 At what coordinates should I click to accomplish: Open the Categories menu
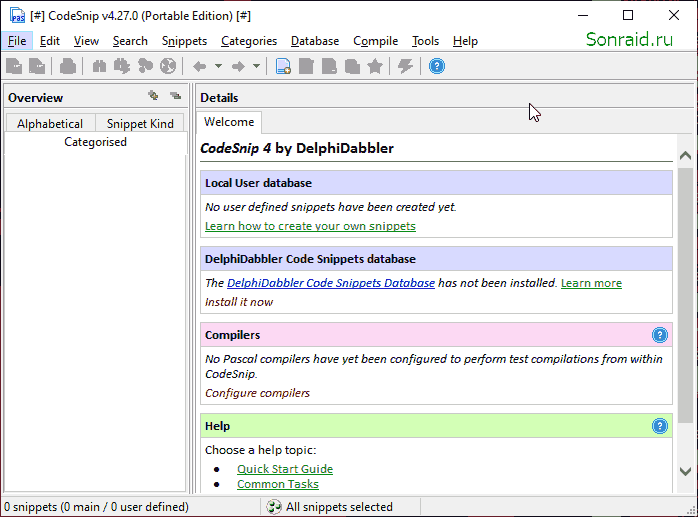[x=249, y=41]
